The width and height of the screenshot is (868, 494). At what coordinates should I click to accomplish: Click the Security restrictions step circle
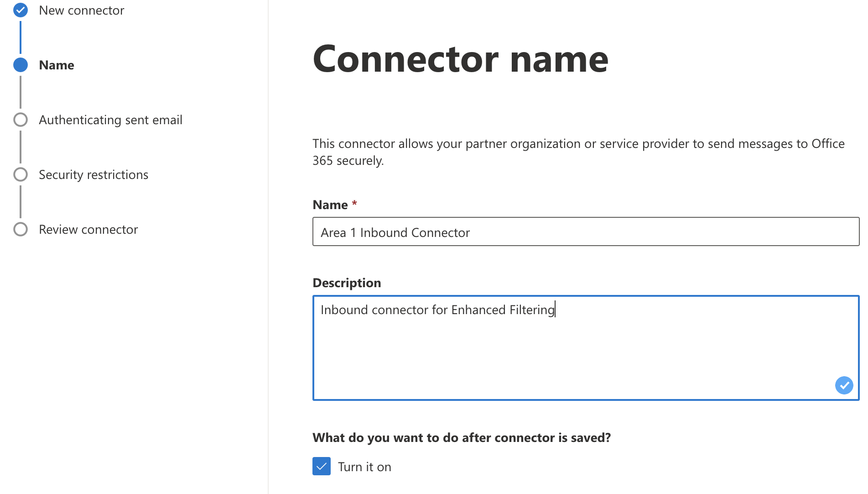click(21, 174)
